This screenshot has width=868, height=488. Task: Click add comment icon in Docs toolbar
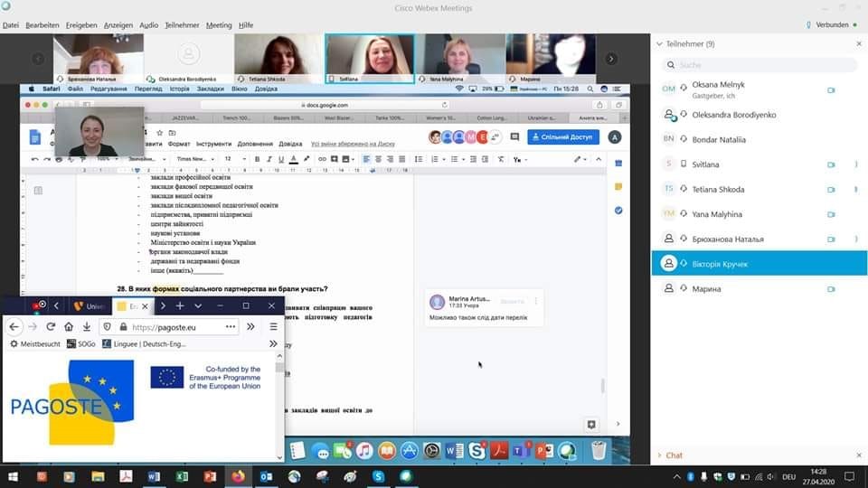click(335, 159)
